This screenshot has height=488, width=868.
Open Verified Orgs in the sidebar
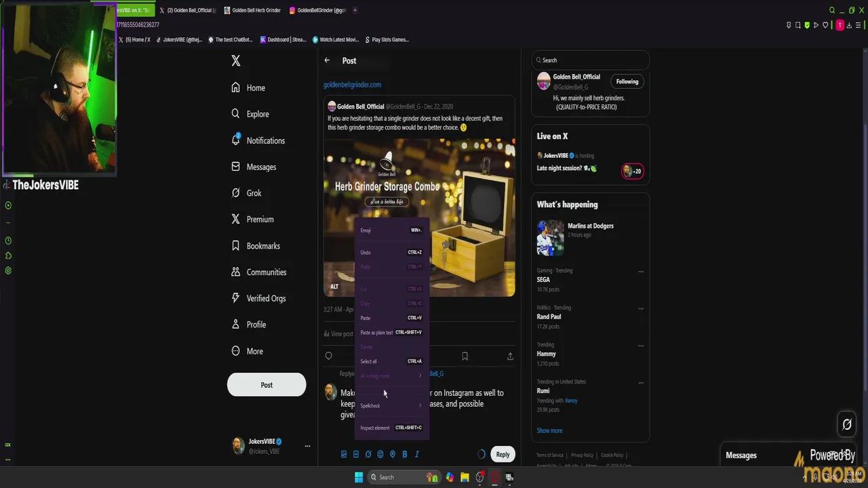click(x=258, y=298)
